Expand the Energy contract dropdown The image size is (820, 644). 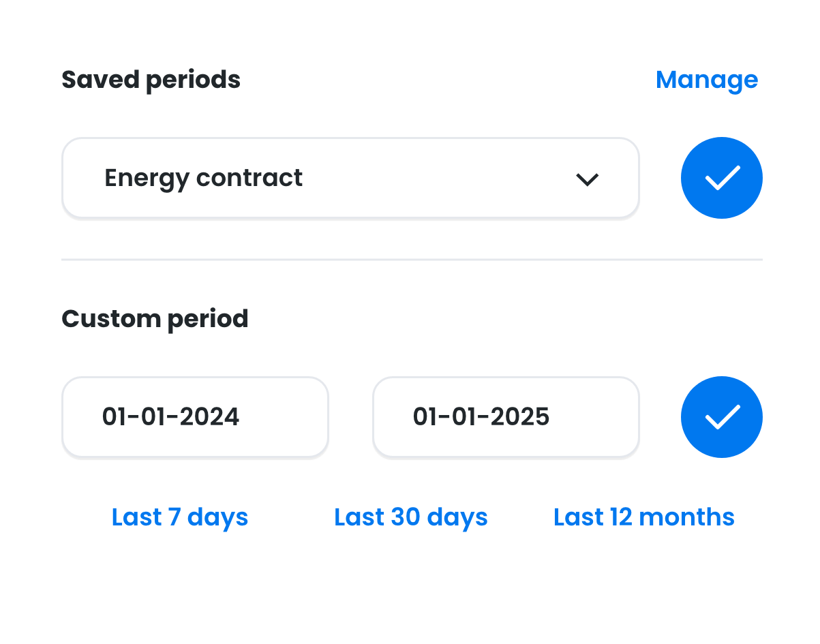[351, 178]
